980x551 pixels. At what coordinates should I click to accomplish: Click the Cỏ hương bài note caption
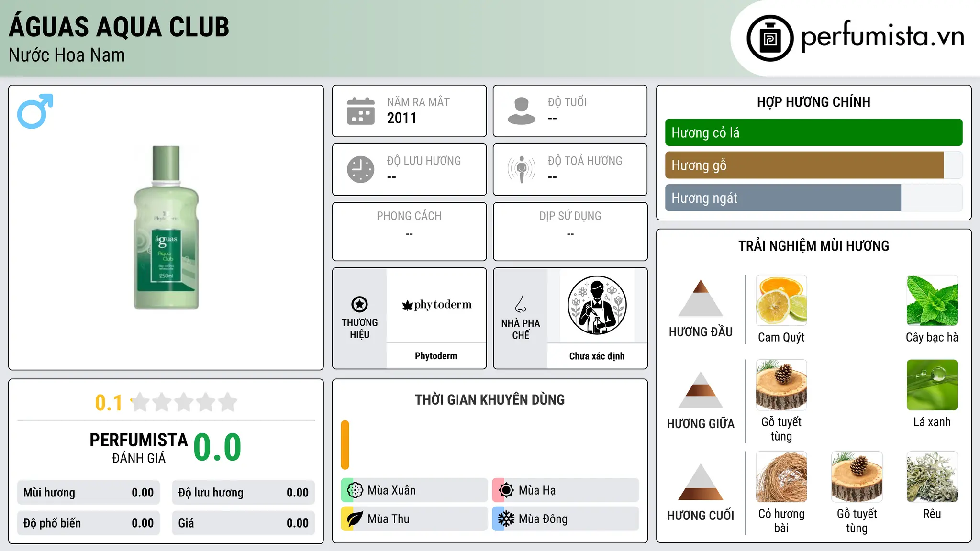[x=781, y=521]
